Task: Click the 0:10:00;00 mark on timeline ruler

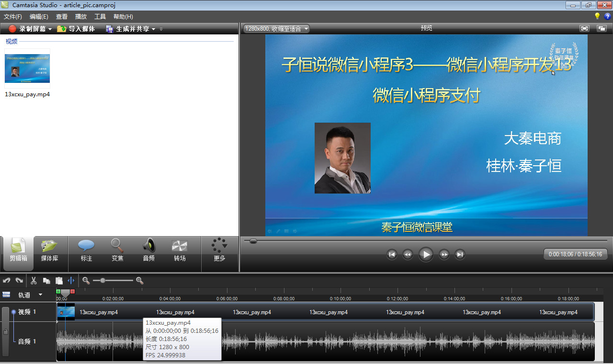Action: 341,297
